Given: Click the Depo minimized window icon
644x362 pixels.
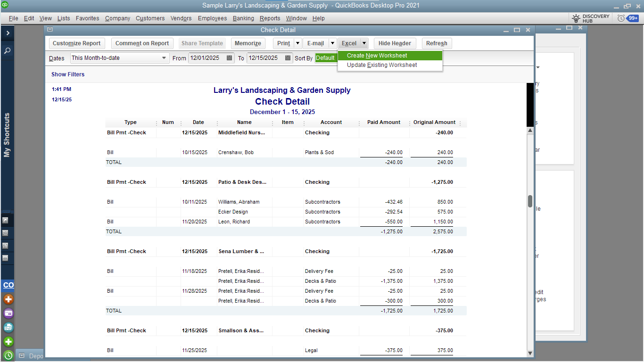Looking at the screenshot, I should coord(22,356).
